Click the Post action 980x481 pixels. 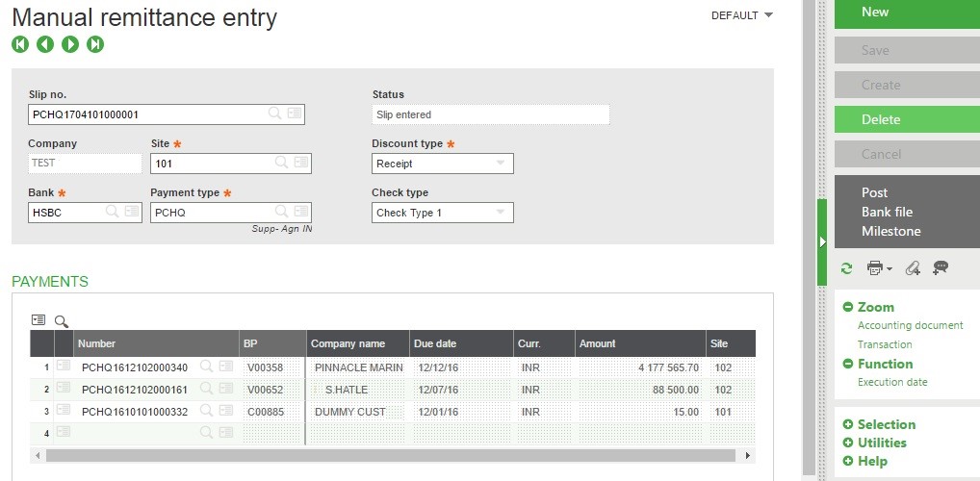(874, 192)
